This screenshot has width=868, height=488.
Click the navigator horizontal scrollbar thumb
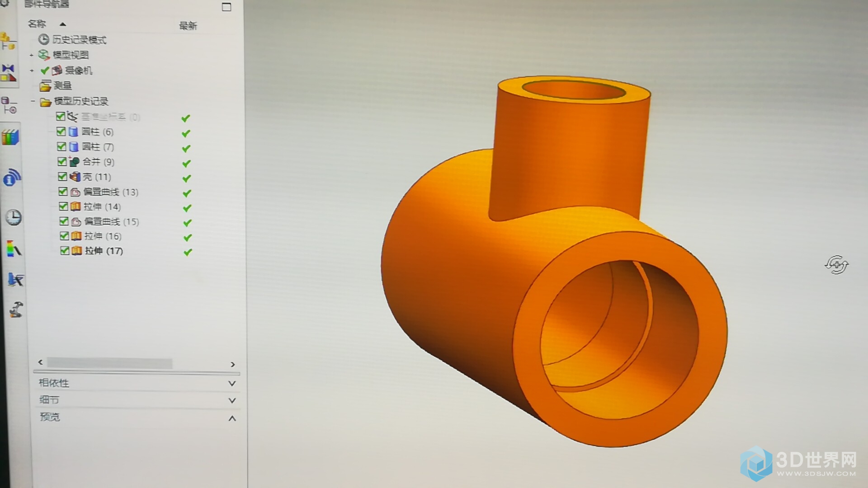point(109,363)
